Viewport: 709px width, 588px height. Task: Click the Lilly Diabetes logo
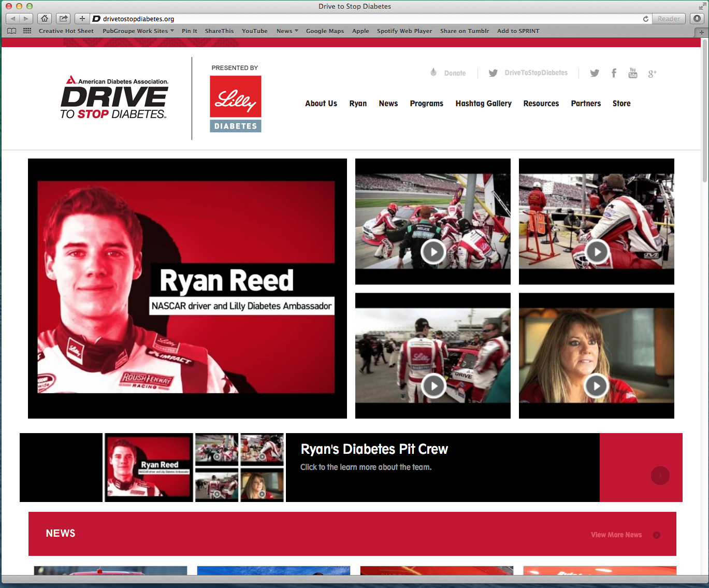click(236, 104)
